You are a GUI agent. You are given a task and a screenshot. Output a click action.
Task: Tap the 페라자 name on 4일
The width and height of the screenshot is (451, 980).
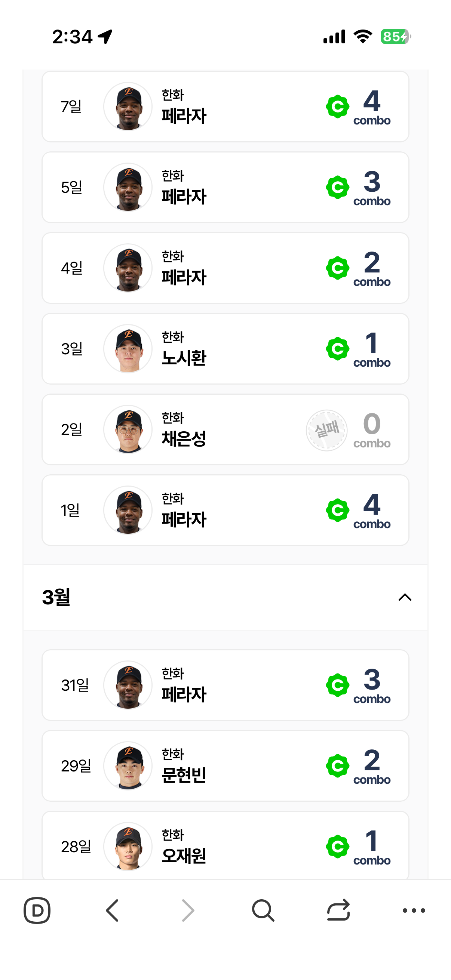(x=184, y=277)
